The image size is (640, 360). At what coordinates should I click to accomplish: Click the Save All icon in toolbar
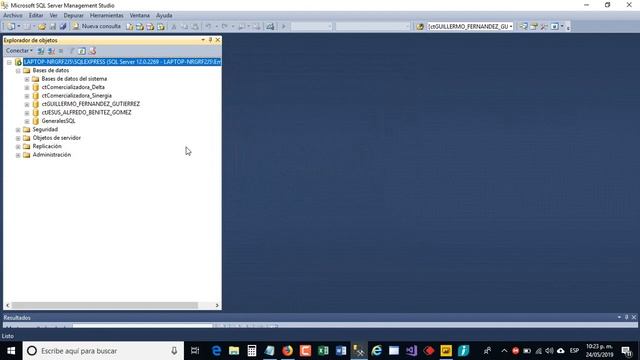(x=63, y=27)
